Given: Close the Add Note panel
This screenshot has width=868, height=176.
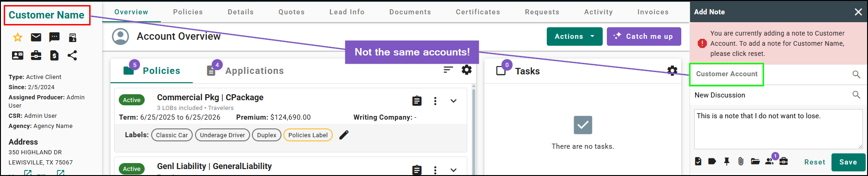Looking at the screenshot, I should (x=858, y=12).
